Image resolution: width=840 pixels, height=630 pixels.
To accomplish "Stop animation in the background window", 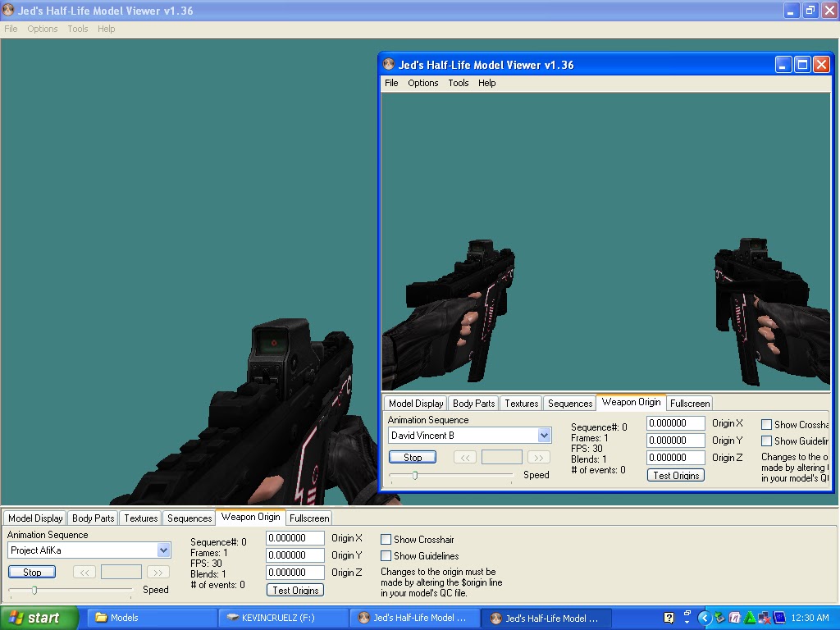I will (x=32, y=572).
